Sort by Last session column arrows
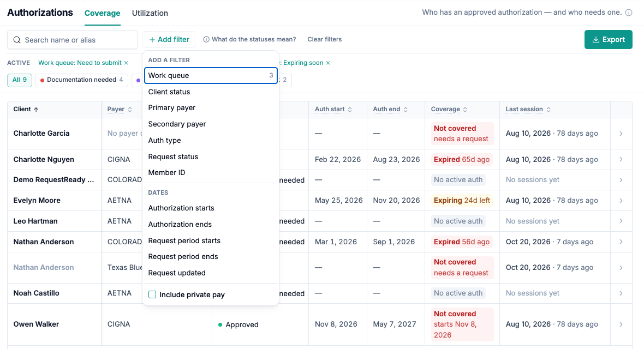The image size is (644, 349). 548,109
